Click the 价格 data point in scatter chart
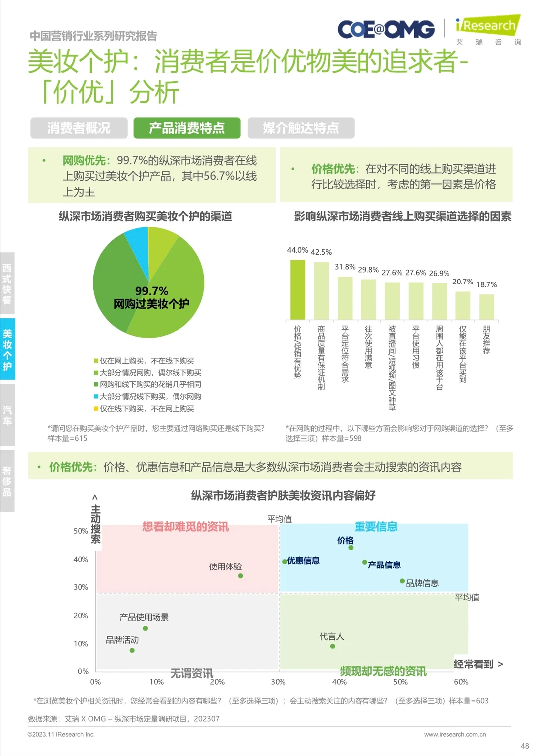 click(x=351, y=548)
